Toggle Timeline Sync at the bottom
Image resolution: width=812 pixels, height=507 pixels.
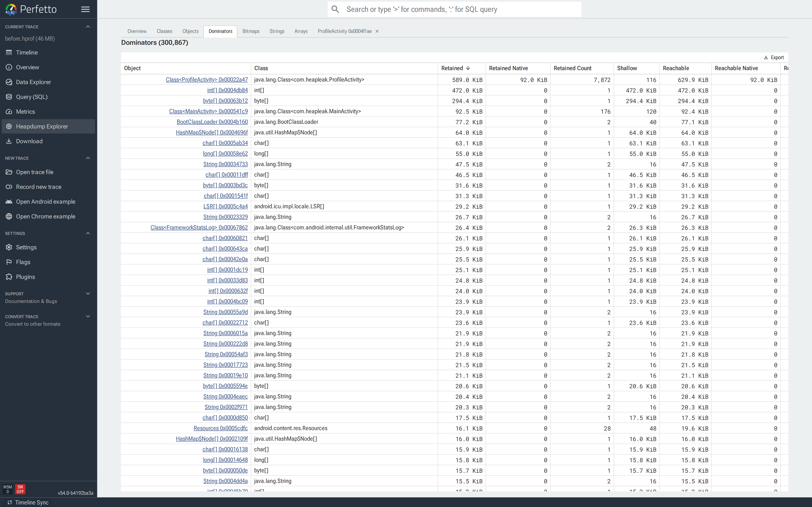[32, 502]
